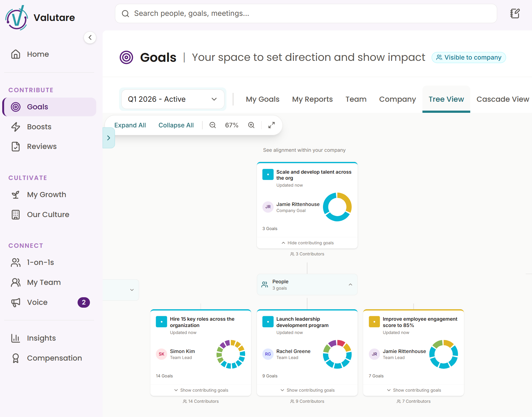Screen dimensions: 532x417
Task: Switch to the Cascade View tab
Action: [503, 99]
